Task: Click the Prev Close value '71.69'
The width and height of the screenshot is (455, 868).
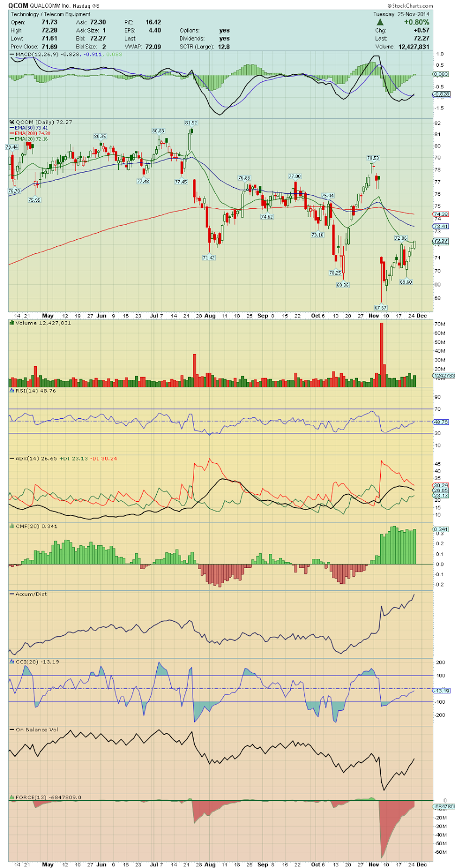Action: click(x=49, y=47)
